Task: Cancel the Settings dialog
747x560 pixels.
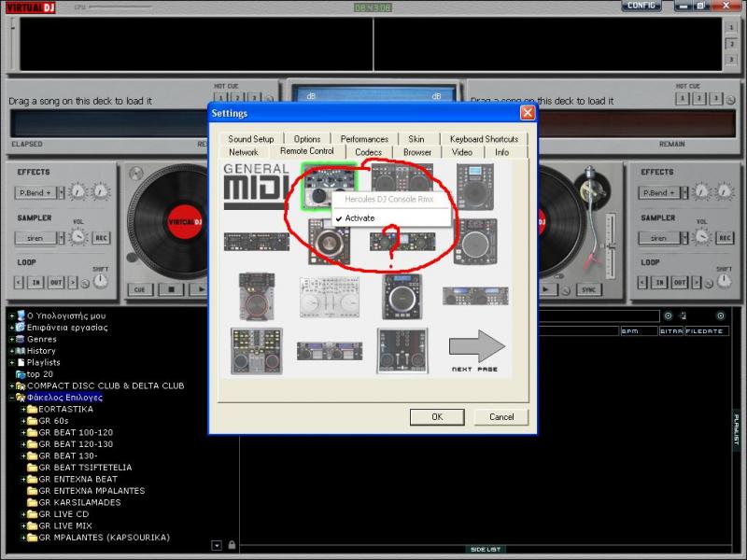Action: click(501, 417)
